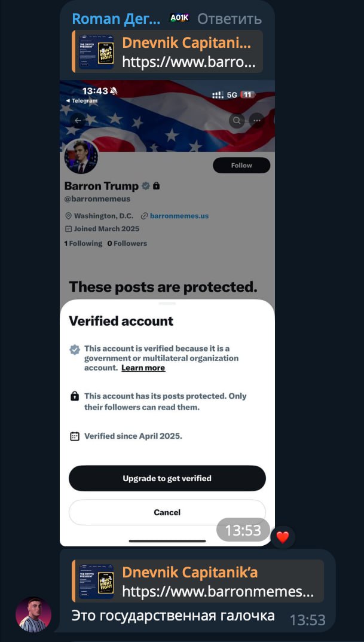The height and width of the screenshot is (642, 364).
Task: Open top Dnevnik Capitani quoted reply preview
Action: (x=167, y=51)
